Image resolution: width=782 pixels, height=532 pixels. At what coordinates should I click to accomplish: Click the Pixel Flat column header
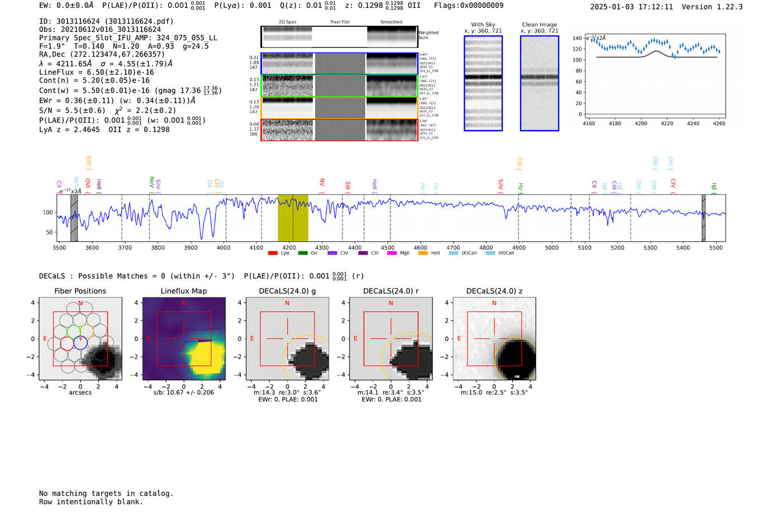coord(340,22)
